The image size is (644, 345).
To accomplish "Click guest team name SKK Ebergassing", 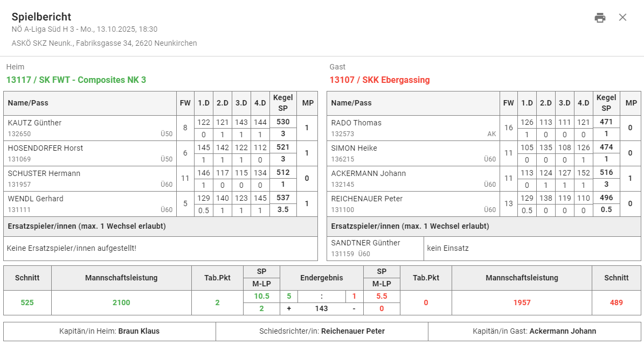I will (379, 80).
